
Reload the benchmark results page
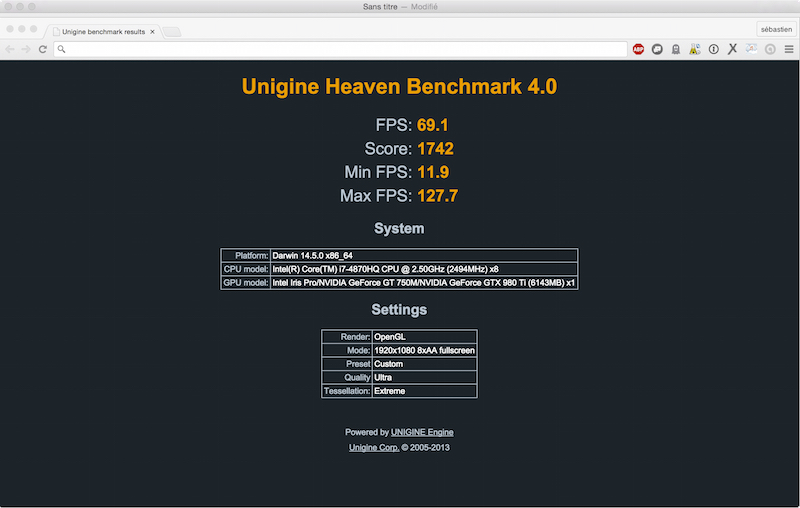pyautogui.click(x=43, y=49)
